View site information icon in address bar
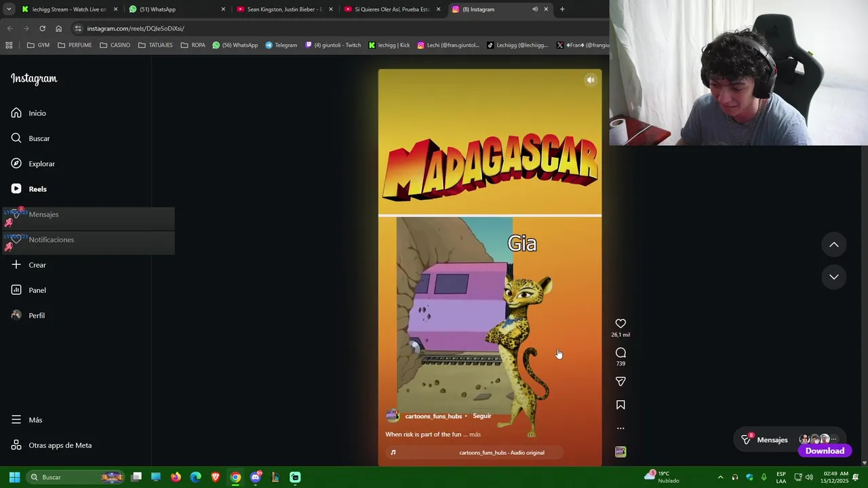Screen dimensions: 868x488 [x=78, y=28]
